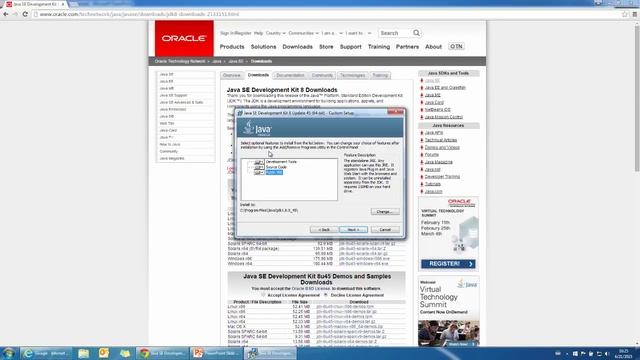Click the Change... install path button

coord(385,212)
